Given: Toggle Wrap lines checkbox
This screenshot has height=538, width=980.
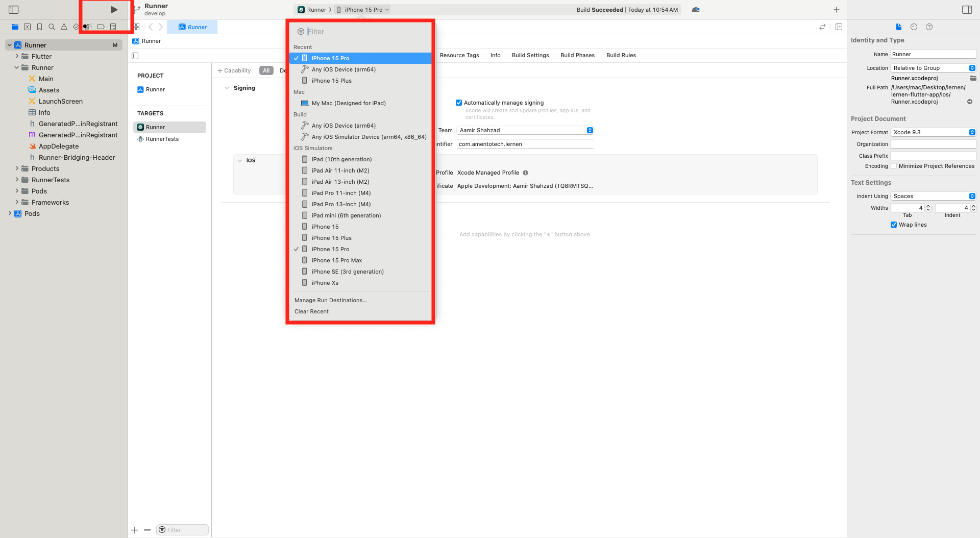Looking at the screenshot, I should [x=894, y=225].
